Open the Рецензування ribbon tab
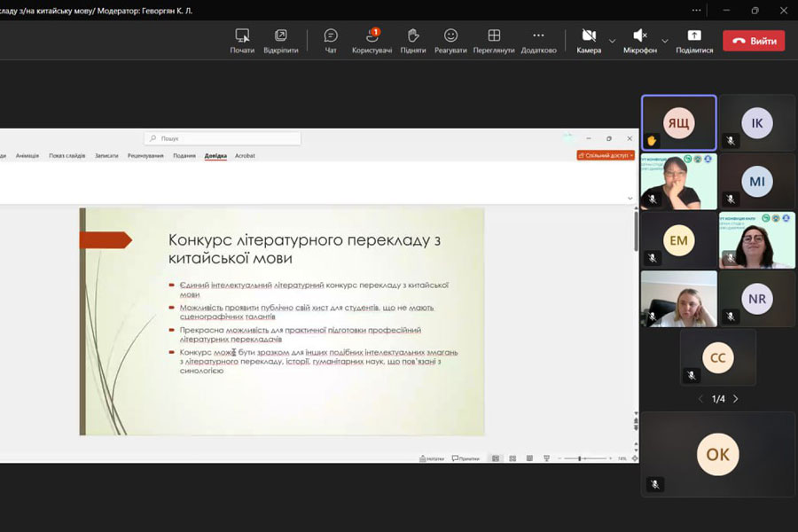Image resolution: width=798 pixels, height=532 pixels. coord(145,156)
